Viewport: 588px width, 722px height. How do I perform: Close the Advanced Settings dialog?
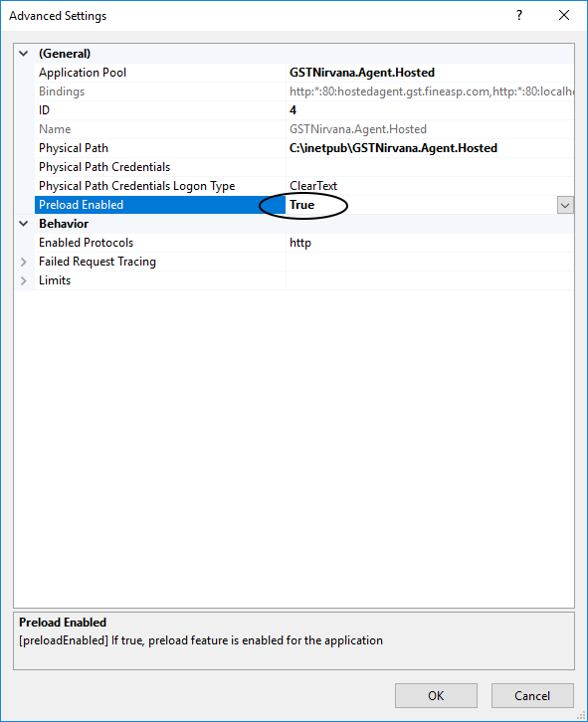pyautogui.click(x=563, y=15)
